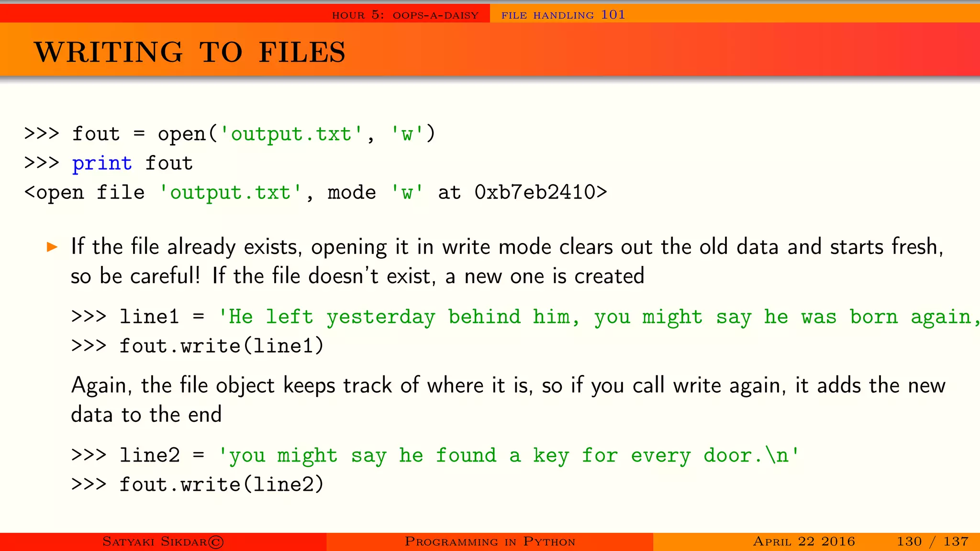
Task: Open the 'Hour 5: Oops-a-daisy' section link
Action: click(x=405, y=15)
